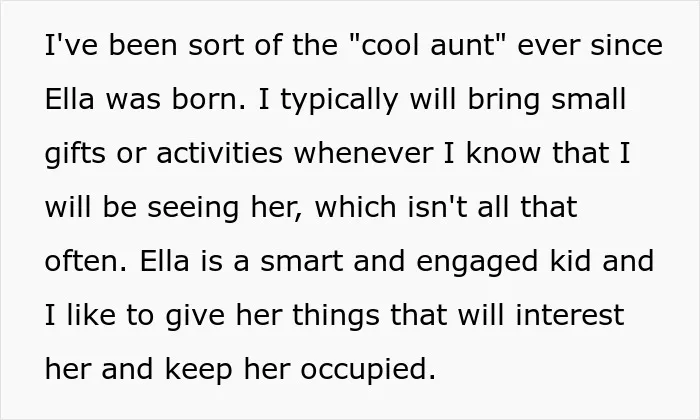Click the word "typically" in the paragraph
The width and height of the screenshot is (700, 420).
339,100
